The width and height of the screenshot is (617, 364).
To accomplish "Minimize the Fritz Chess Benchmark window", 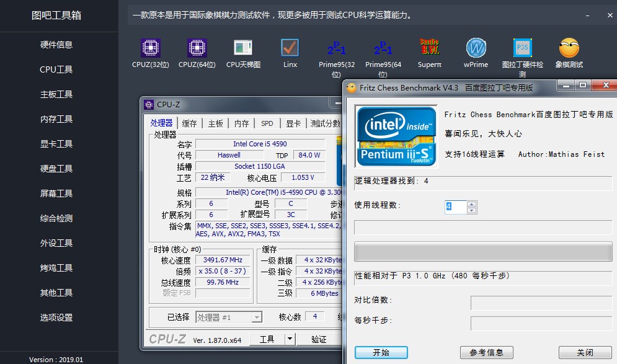I will [x=566, y=86].
